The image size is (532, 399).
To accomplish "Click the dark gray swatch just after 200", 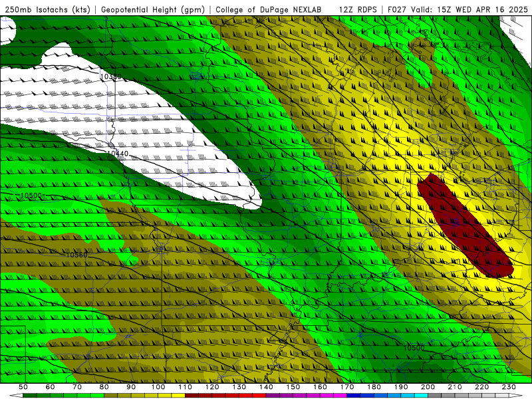I will coord(435,396).
